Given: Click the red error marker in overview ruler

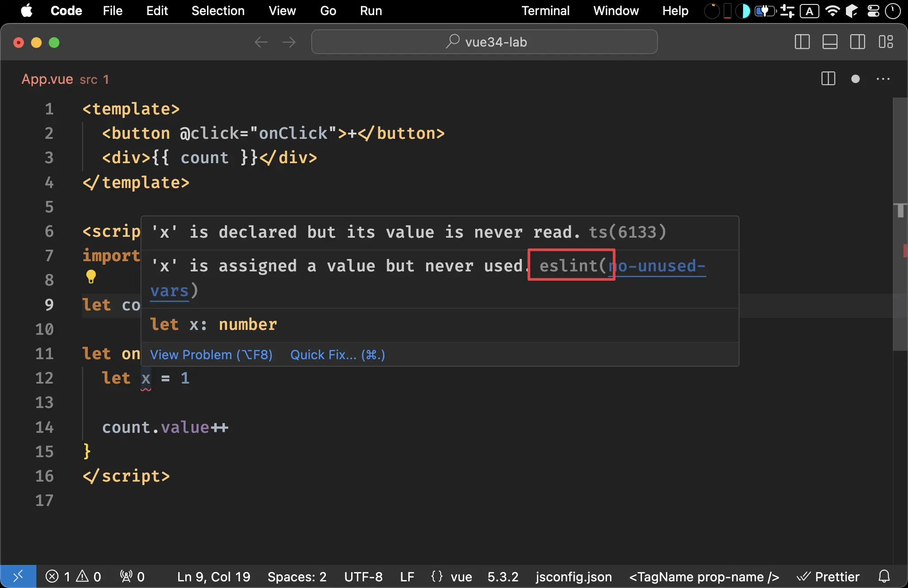Looking at the screenshot, I should (905, 251).
